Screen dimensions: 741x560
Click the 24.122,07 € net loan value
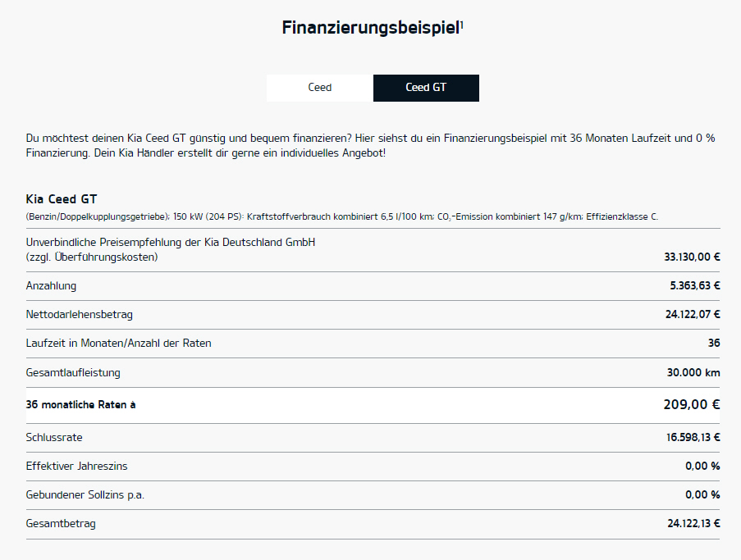coord(692,315)
